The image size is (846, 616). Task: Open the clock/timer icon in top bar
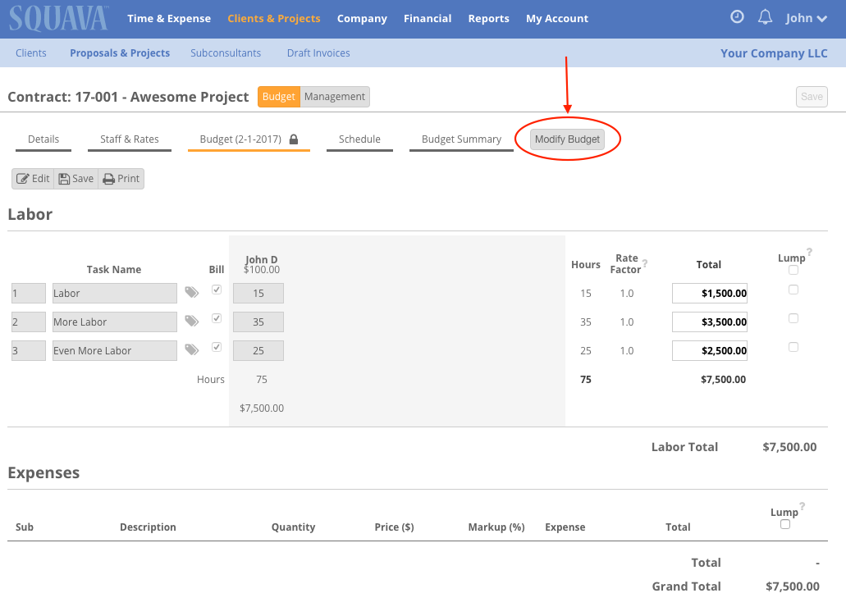pyautogui.click(x=736, y=16)
